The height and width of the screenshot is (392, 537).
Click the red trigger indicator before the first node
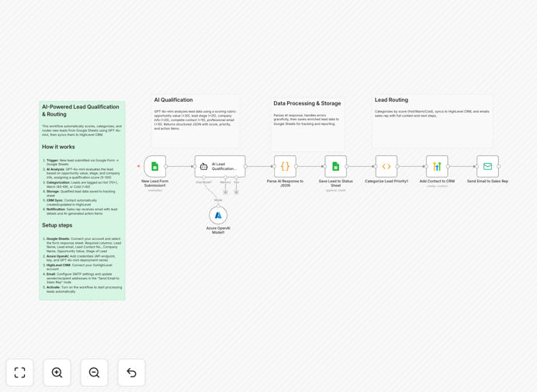tap(139, 166)
